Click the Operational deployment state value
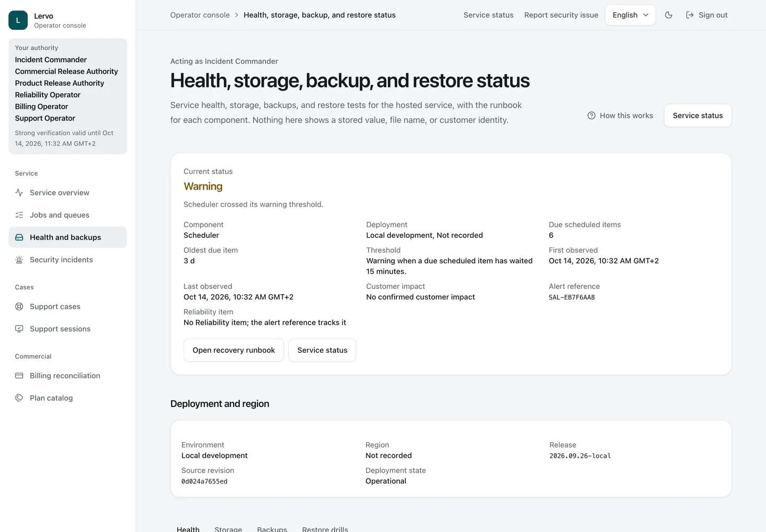The image size is (766, 532). (x=386, y=481)
